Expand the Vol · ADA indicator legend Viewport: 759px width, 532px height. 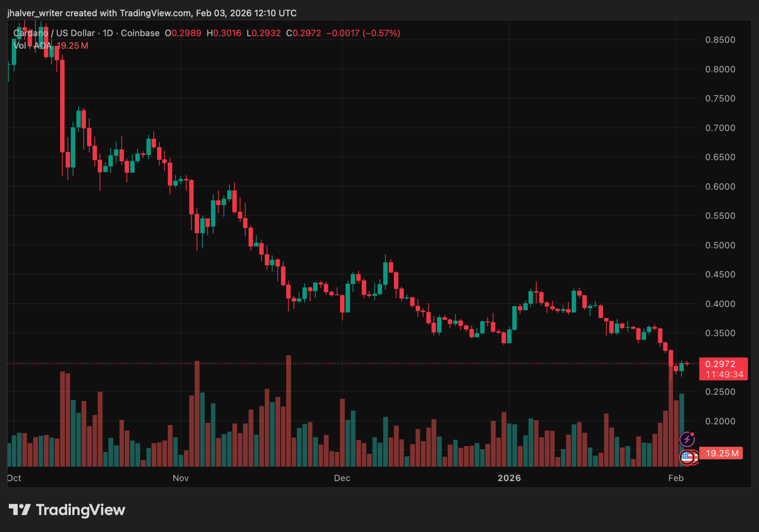33,46
